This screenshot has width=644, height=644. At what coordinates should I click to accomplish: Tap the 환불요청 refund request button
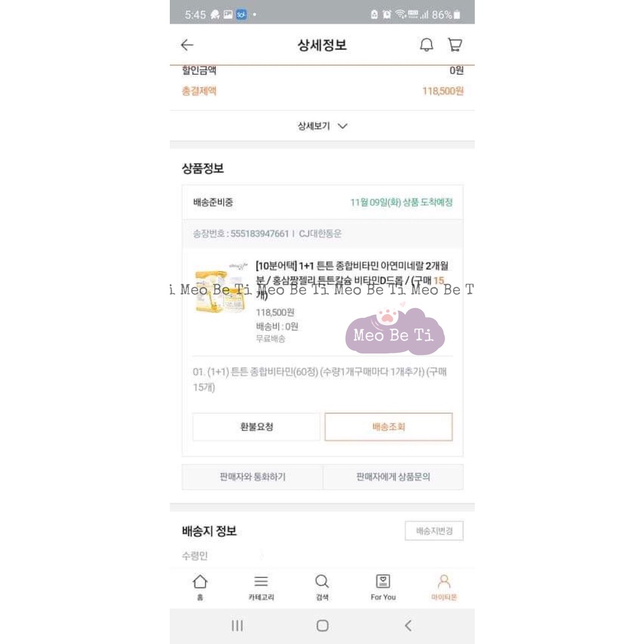tap(257, 427)
